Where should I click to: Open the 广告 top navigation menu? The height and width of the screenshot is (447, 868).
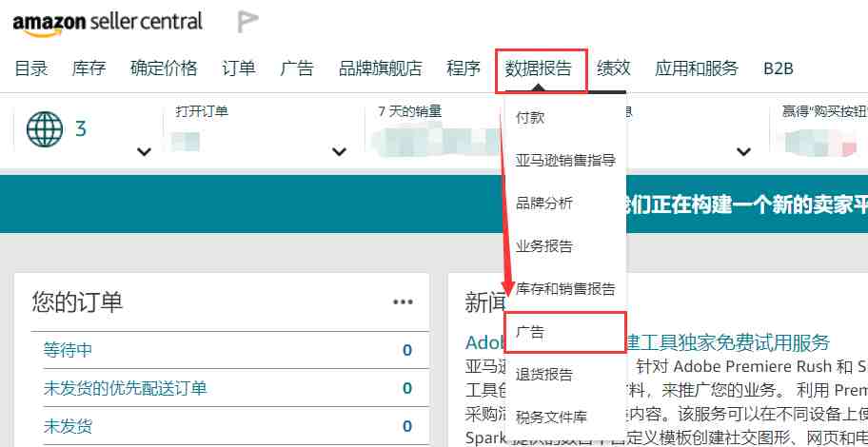(x=297, y=68)
